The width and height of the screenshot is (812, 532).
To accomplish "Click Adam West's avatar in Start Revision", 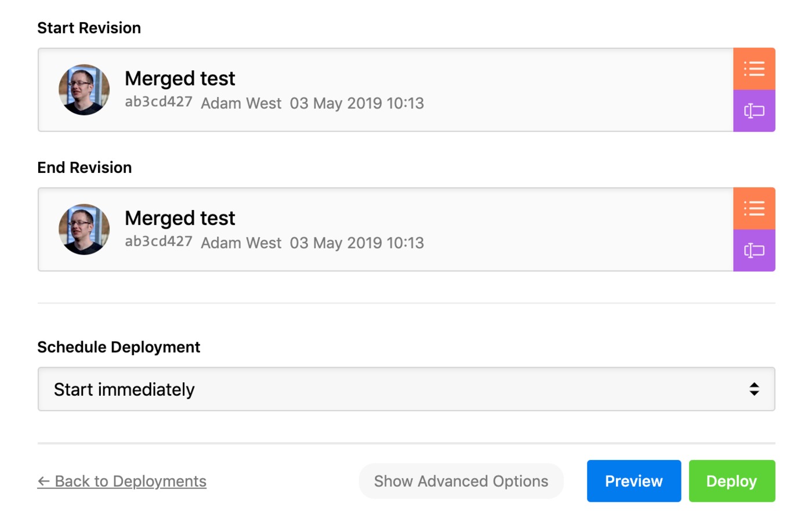I will 84,90.
